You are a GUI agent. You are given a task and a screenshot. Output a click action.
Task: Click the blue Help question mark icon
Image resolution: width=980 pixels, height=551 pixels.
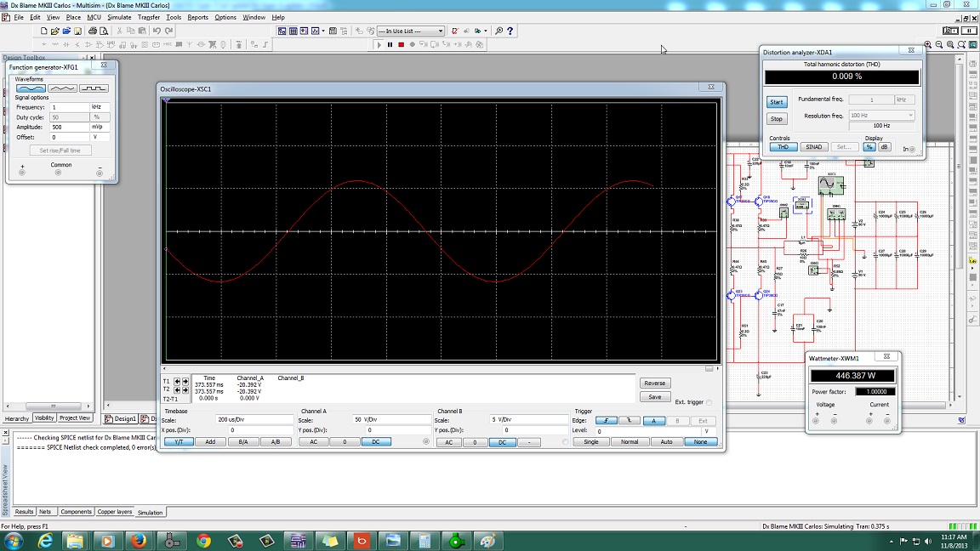[x=510, y=31]
